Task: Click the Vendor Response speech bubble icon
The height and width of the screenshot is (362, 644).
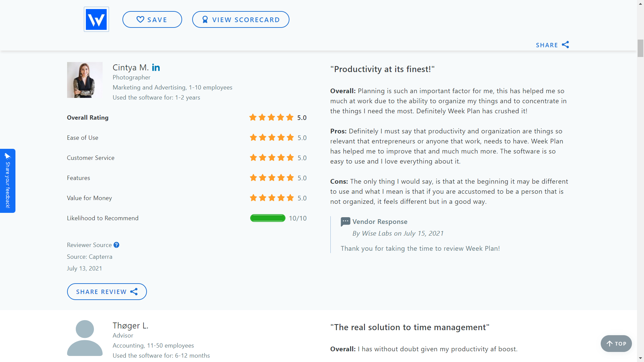Action: [345, 222]
